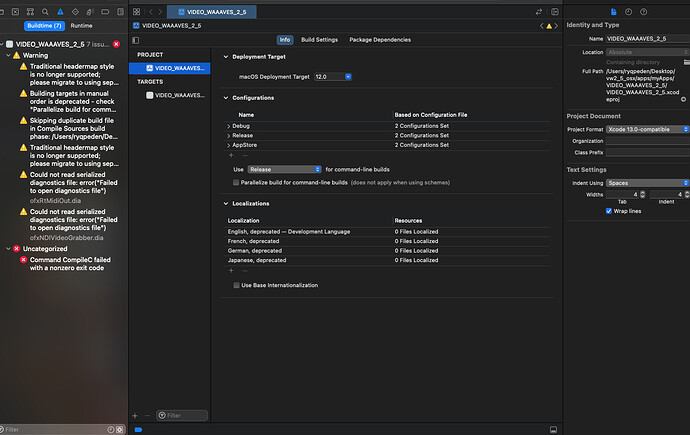Collapse the Configurations section
This screenshot has width=690, height=435.
coord(226,98)
